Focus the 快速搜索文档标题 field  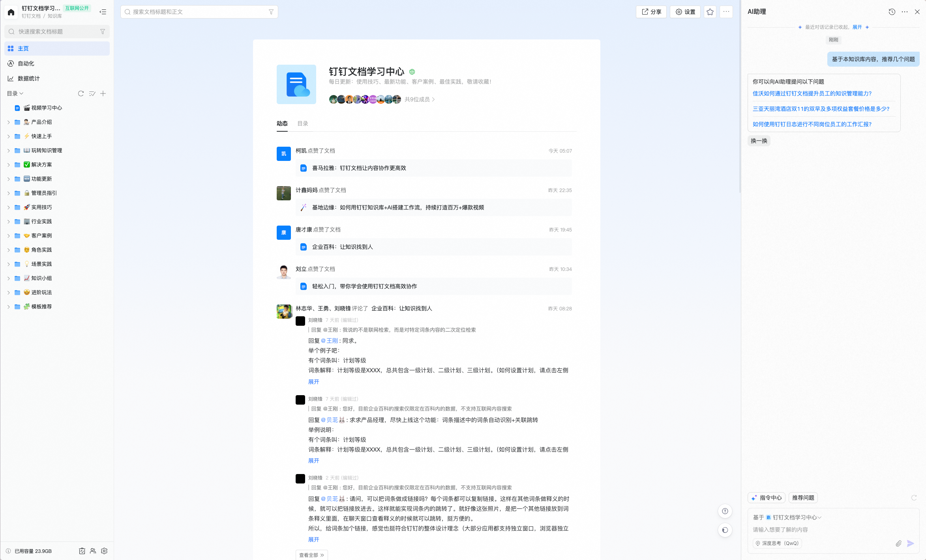click(57, 32)
